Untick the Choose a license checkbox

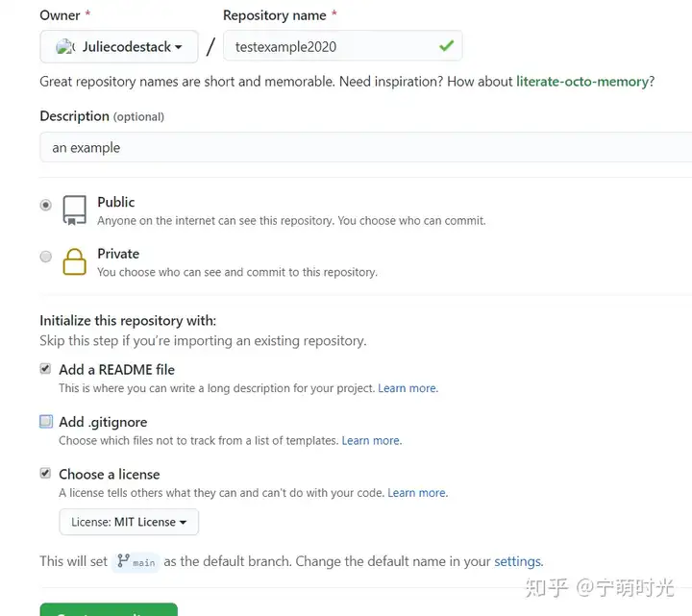point(45,473)
